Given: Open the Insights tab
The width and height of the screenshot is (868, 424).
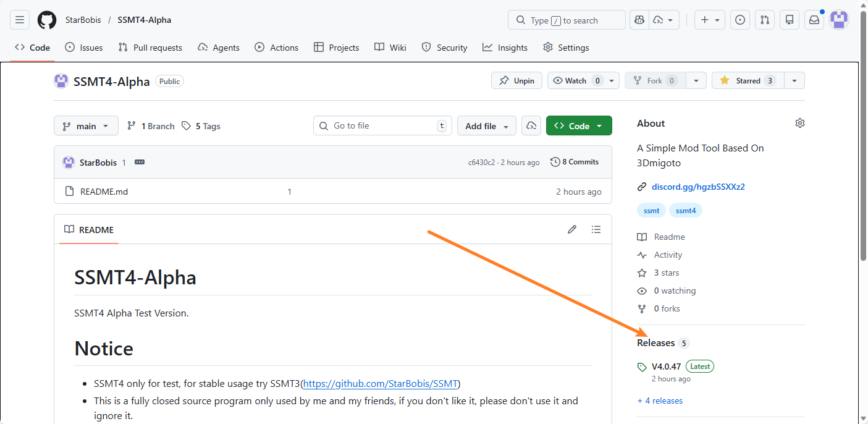Looking at the screenshot, I should [x=505, y=48].
